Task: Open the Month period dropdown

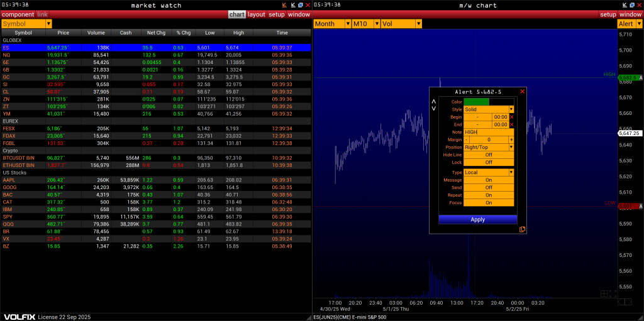Action: (332, 24)
